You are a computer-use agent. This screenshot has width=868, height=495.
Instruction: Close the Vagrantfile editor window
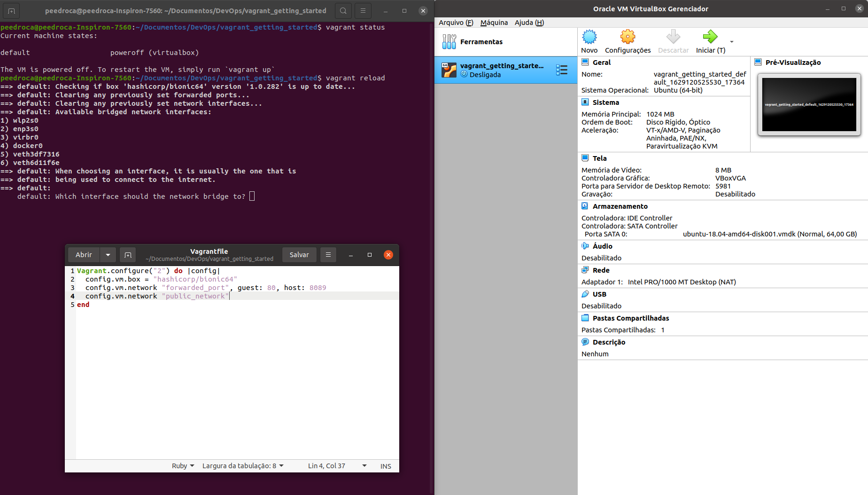388,255
